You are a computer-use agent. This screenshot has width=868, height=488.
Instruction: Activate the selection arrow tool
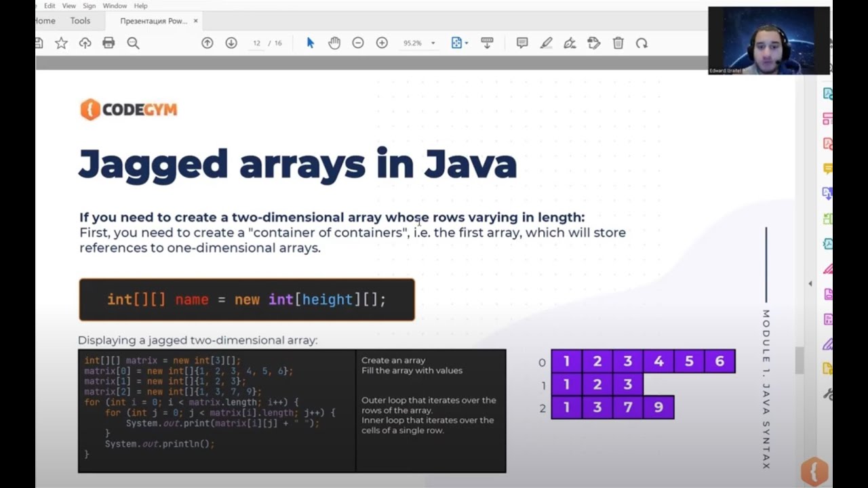pos(311,43)
